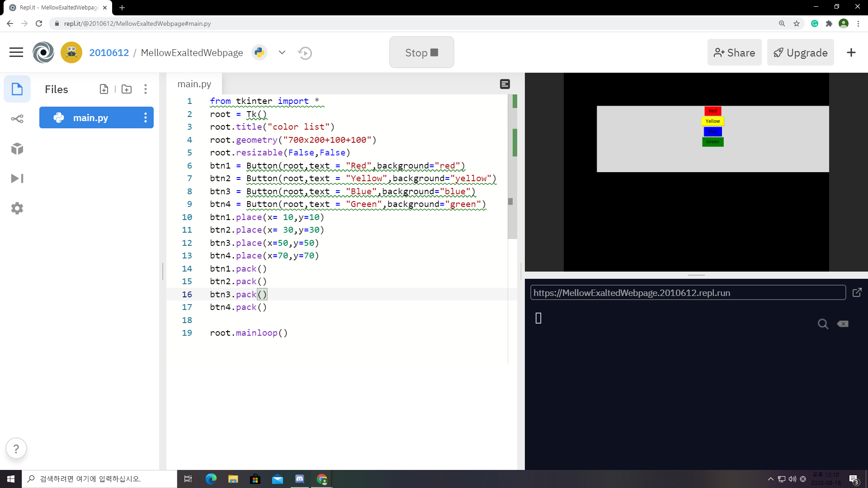Click the Add folder icon

127,89
